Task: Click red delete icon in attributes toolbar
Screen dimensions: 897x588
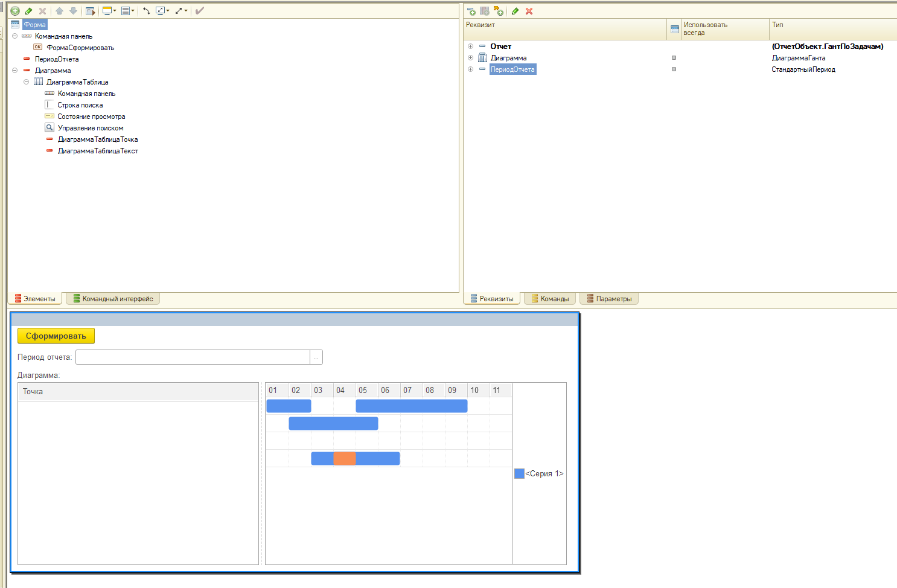Action: [x=529, y=11]
